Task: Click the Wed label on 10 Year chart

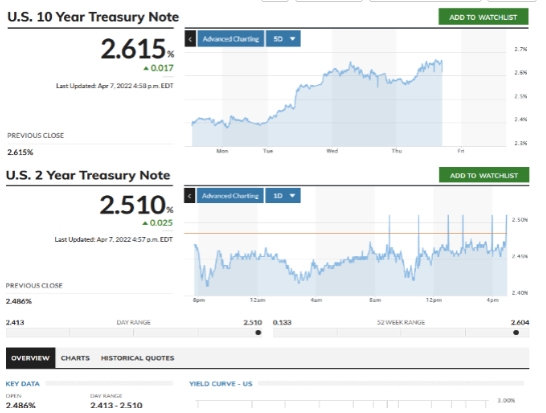Action: (332, 151)
